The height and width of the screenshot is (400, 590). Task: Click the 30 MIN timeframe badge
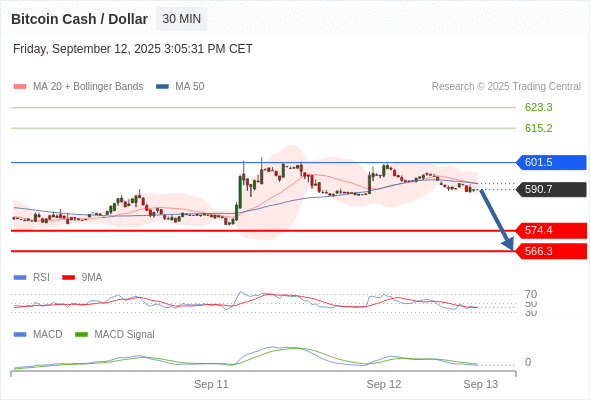181,19
